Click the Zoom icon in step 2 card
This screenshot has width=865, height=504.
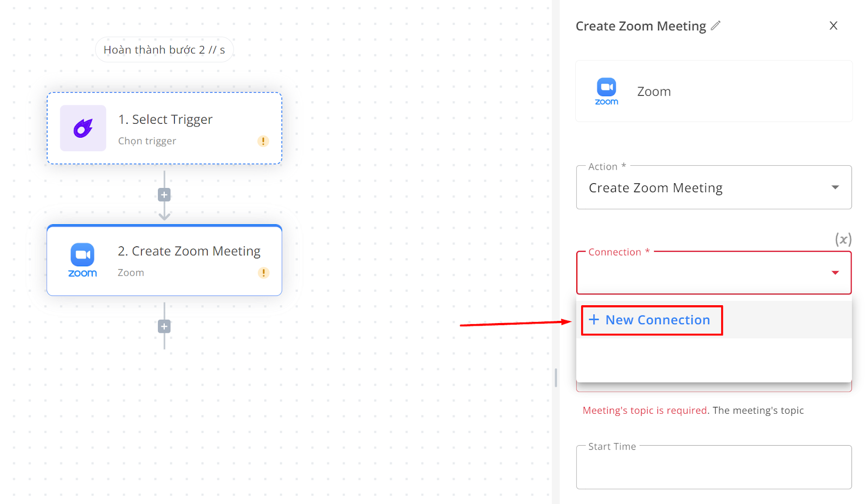click(x=83, y=260)
